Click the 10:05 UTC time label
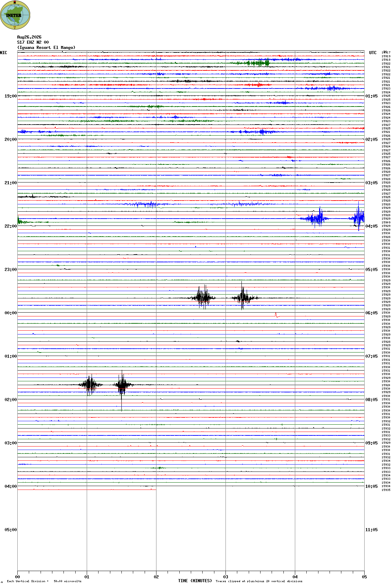 pos(372,486)
